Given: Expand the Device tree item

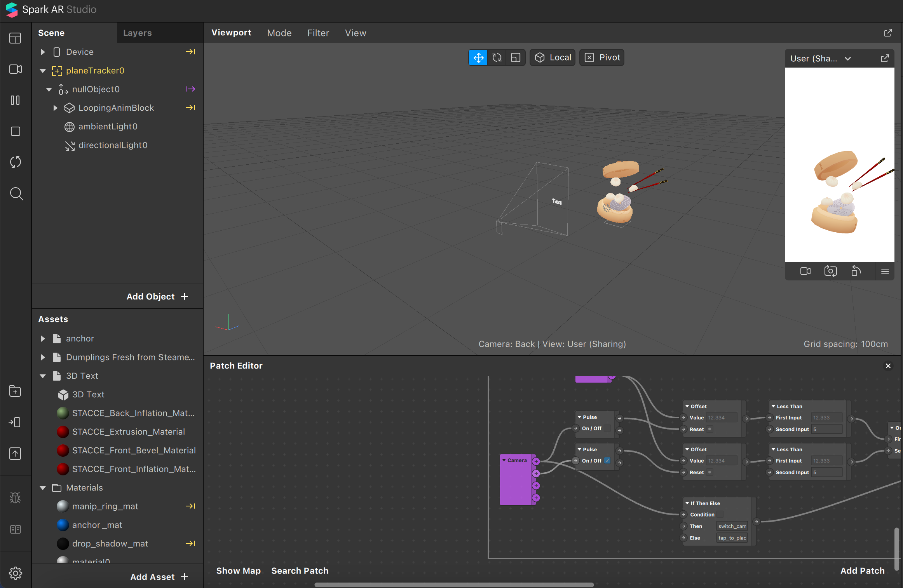Looking at the screenshot, I should pyautogui.click(x=43, y=52).
